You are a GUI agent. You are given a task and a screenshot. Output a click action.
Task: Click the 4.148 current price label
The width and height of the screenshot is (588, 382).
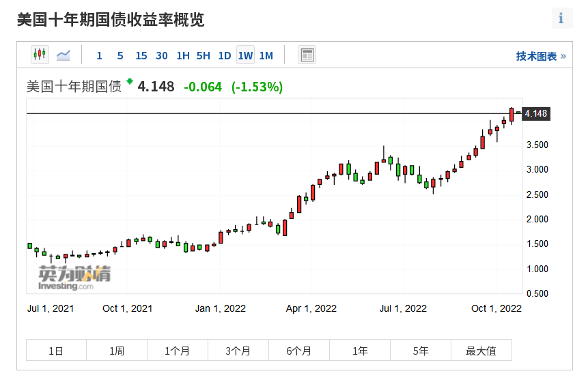[x=536, y=113]
